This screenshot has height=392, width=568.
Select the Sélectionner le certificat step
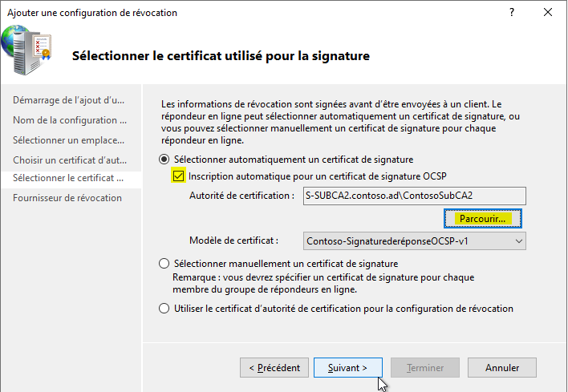coord(71,180)
